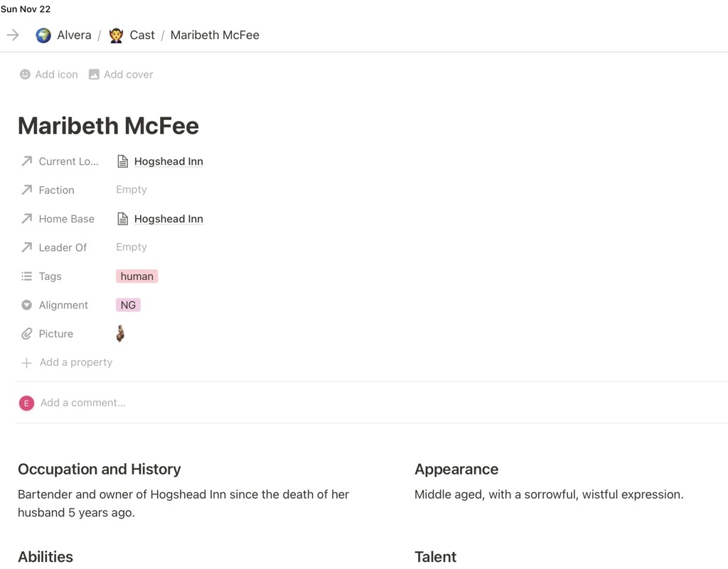The height and width of the screenshot is (569, 728).
Task: Click the empty Leader Of field
Action: [x=132, y=247]
